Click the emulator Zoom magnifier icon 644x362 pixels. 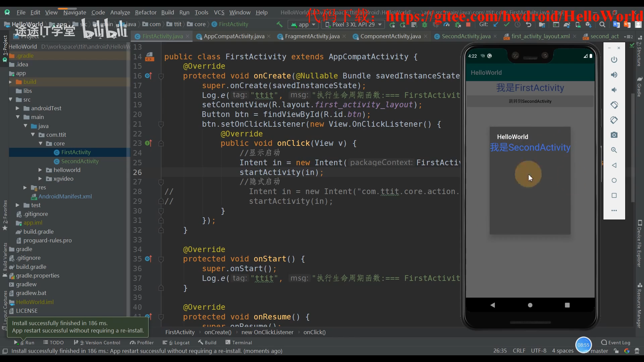(614, 150)
